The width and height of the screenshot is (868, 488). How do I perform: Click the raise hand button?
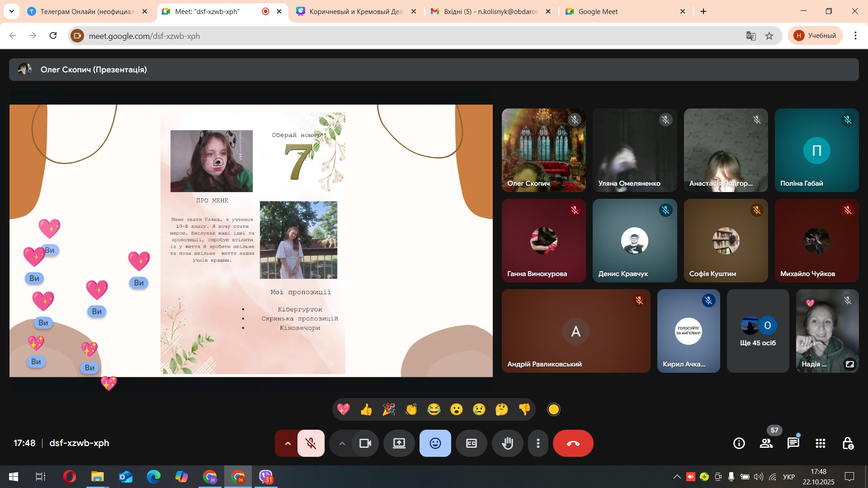coord(507,443)
